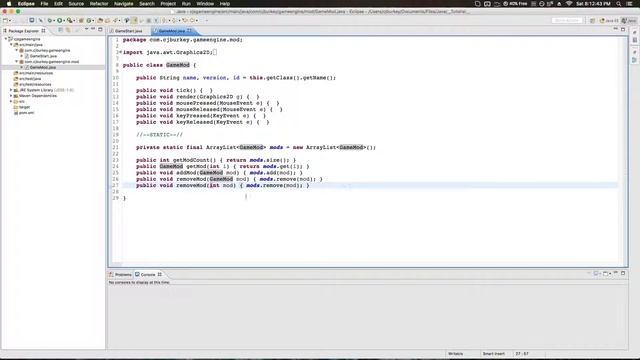The width and height of the screenshot is (640, 360).
Task: Click the New file toolbar icon
Action: [x=5, y=20]
